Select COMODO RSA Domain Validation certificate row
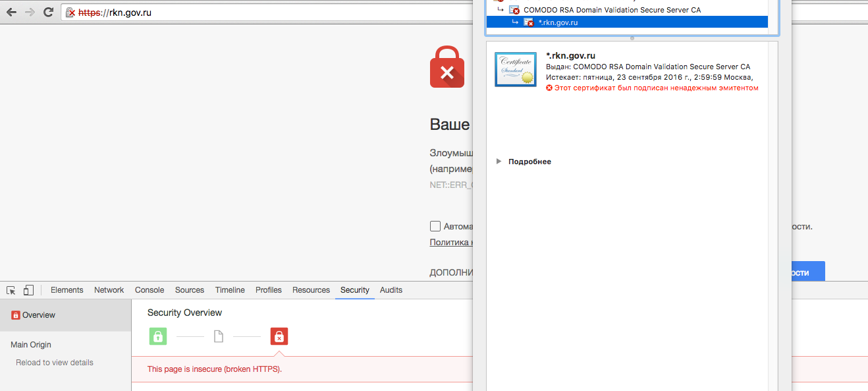 coord(627,10)
